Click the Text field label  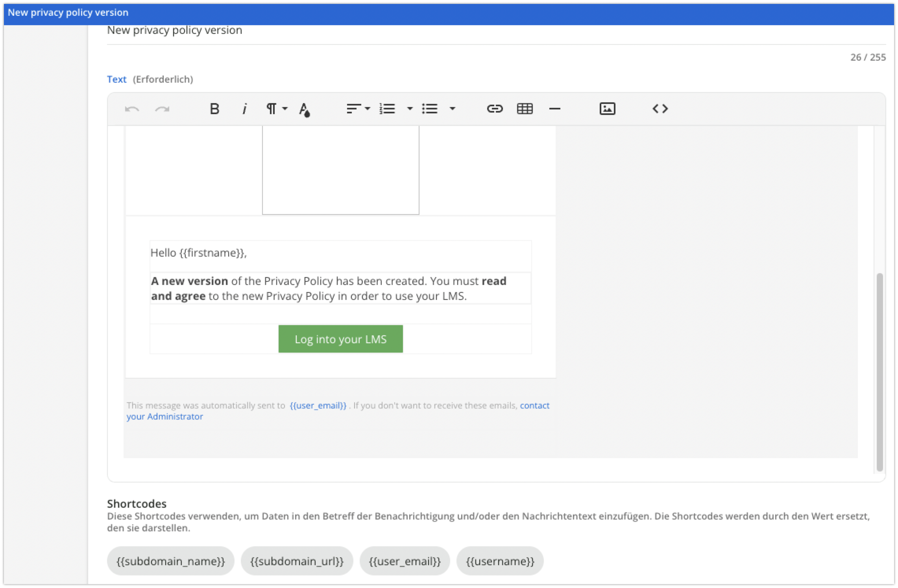click(x=116, y=79)
